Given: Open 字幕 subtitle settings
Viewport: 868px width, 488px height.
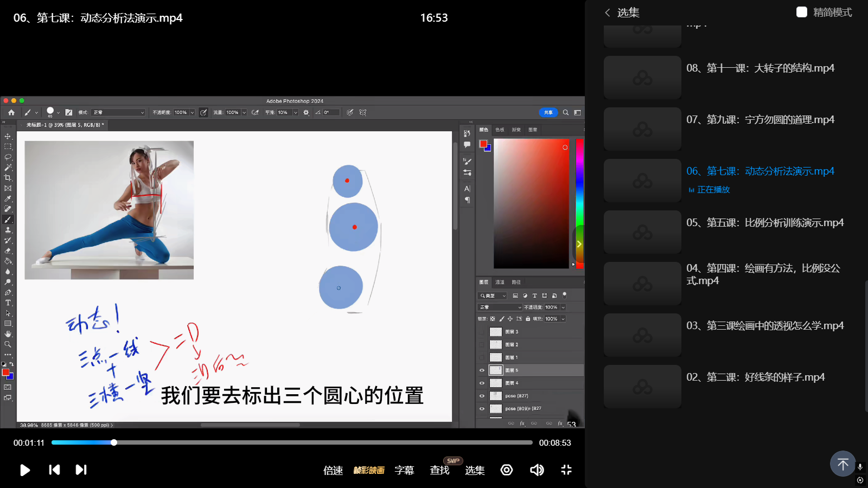Looking at the screenshot, I should click(x=404, y=470).
